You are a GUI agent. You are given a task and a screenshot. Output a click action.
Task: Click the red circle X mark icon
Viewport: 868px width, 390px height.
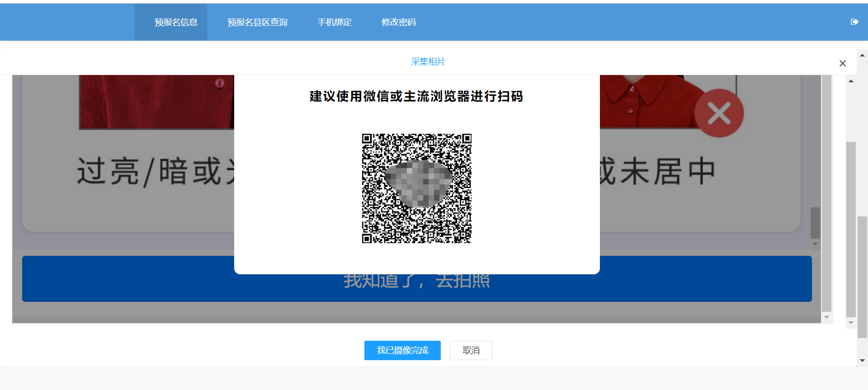(x=719, y=113)
